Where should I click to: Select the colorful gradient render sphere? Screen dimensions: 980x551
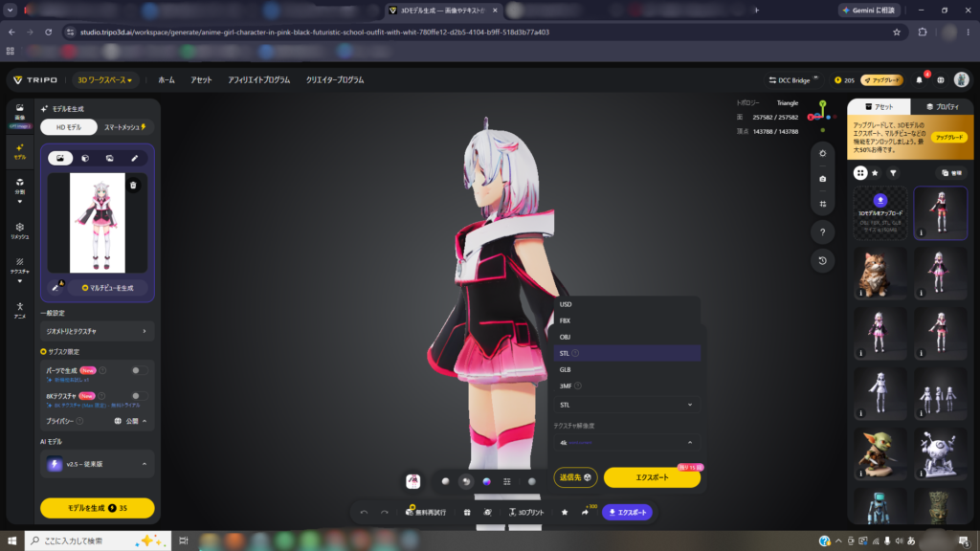coord(486,482)
